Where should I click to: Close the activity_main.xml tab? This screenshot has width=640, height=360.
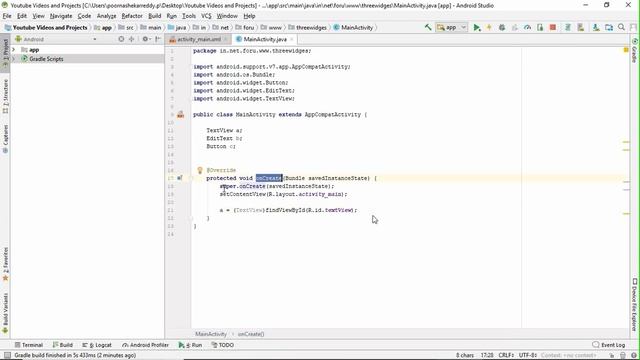pyautogui.click(x=225, y=39)
